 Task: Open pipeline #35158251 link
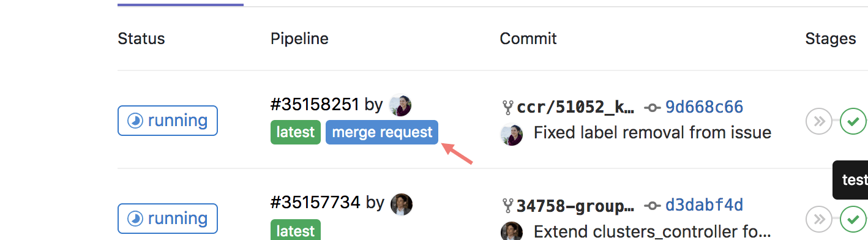[x=315, y=105]
